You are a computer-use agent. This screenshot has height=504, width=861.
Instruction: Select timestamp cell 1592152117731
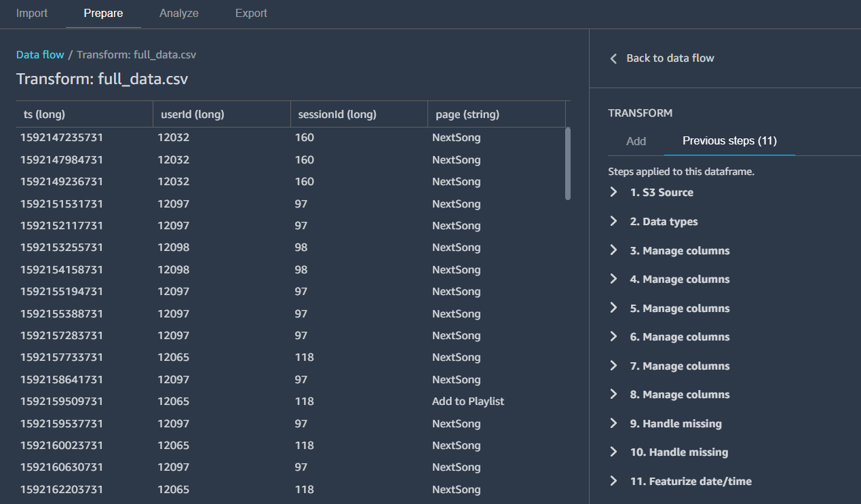point(62,226)
